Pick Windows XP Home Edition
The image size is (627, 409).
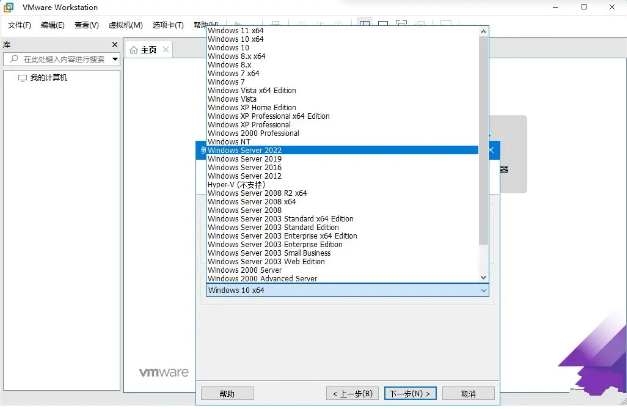[342, 108]
